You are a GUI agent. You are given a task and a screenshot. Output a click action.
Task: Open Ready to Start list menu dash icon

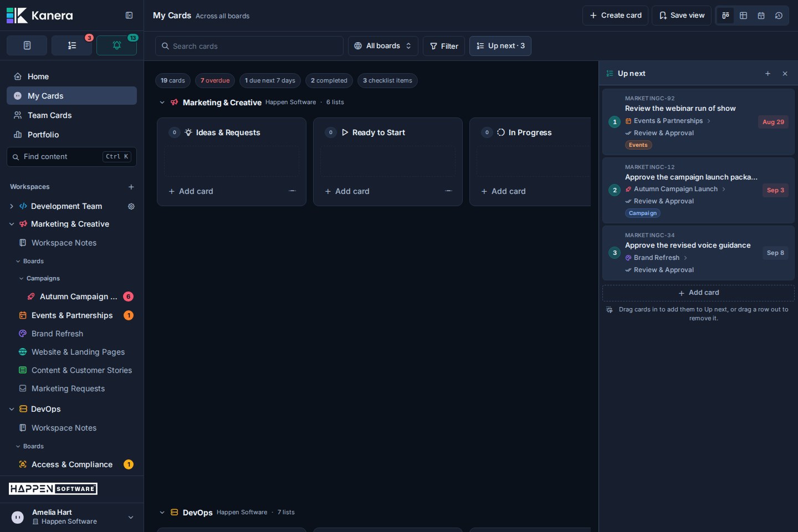pyautogui.click(x=448, y=191)
